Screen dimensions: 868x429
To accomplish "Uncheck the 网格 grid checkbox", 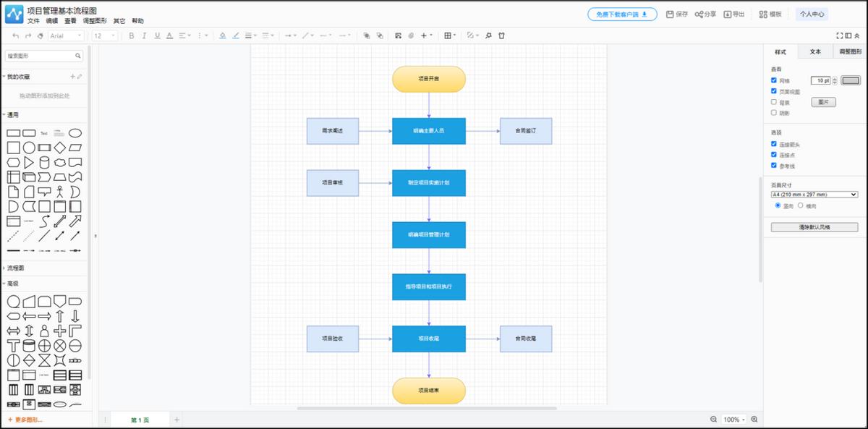I will (x=774, y=80).
